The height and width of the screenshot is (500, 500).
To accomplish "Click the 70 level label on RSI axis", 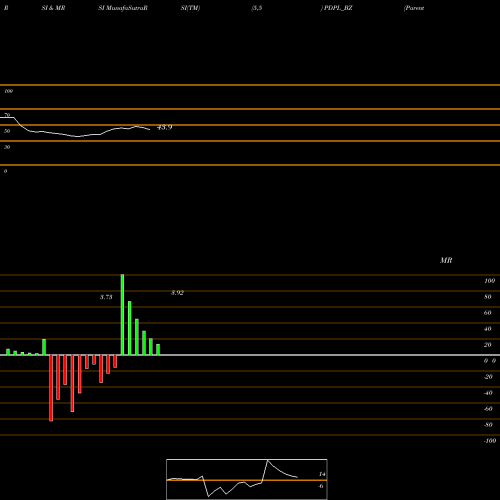I will point(7,115).
